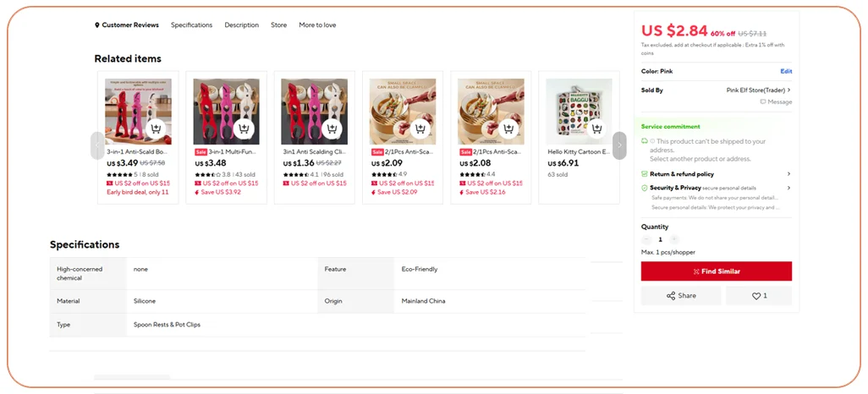
Task: Add 3in1 Anti Scalding Cli... to cart
Action: coord(332,129)
